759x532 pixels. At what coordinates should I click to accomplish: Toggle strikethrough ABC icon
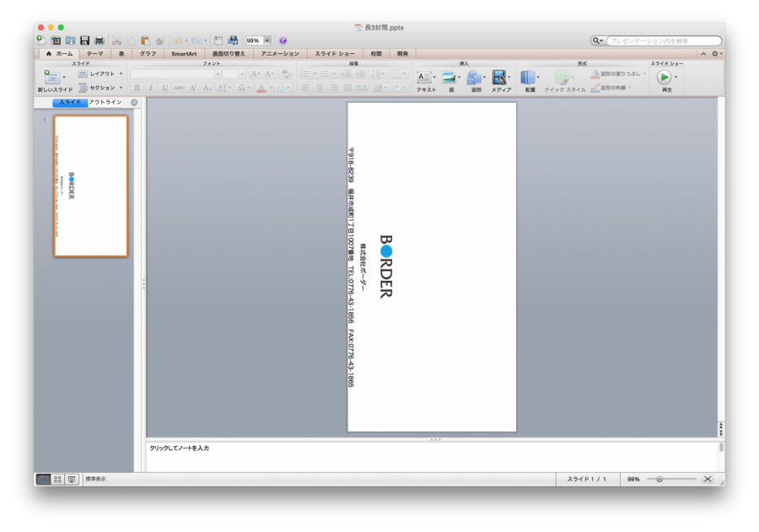click(179, 88)
